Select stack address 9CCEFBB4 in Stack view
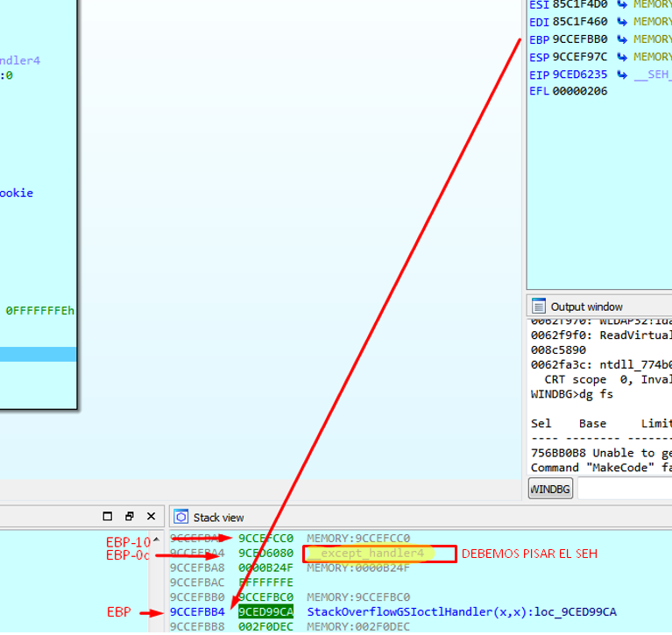 [x=197, y=612]
